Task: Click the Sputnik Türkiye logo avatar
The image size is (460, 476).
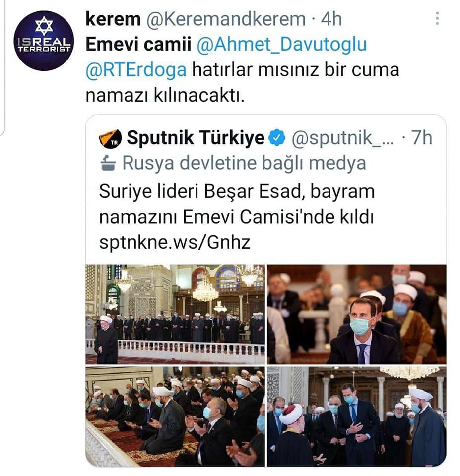Action: click(x=110, y=138)
